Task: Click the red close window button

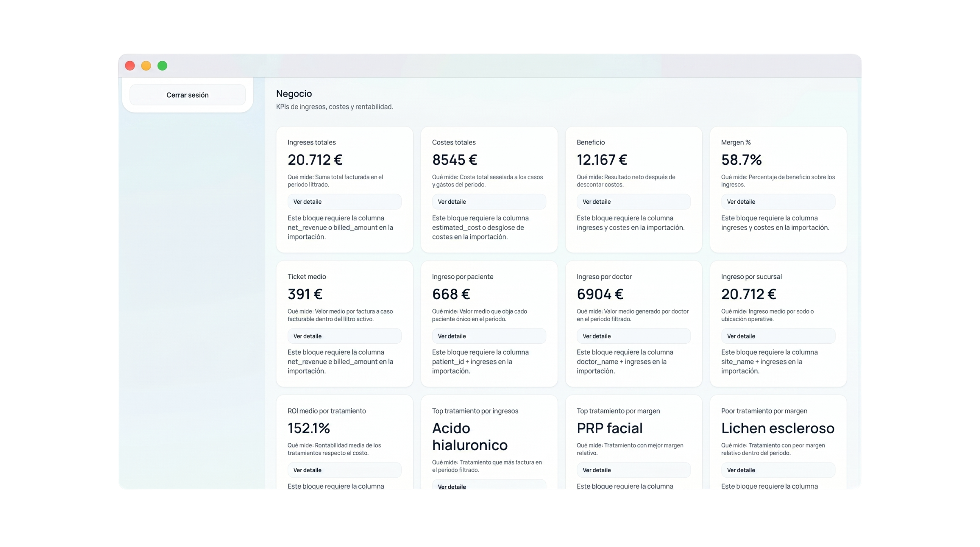Action: pos(130,66)
